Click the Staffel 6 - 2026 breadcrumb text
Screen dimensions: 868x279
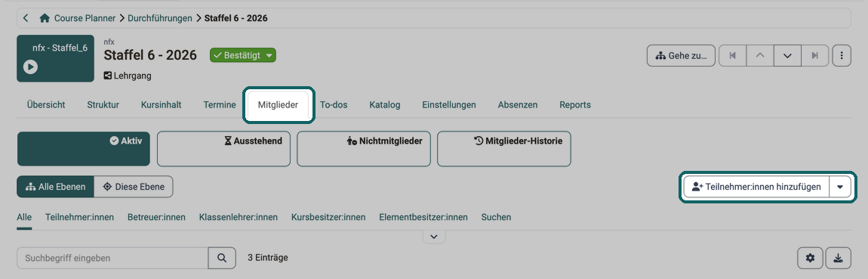235,18
